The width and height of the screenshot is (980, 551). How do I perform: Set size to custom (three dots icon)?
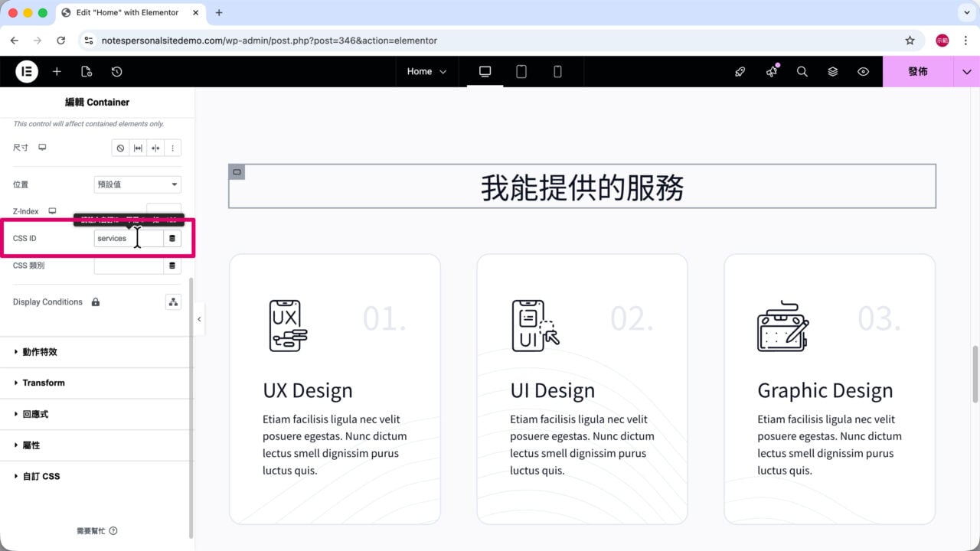pyautogui.click(x=172, y=148)
